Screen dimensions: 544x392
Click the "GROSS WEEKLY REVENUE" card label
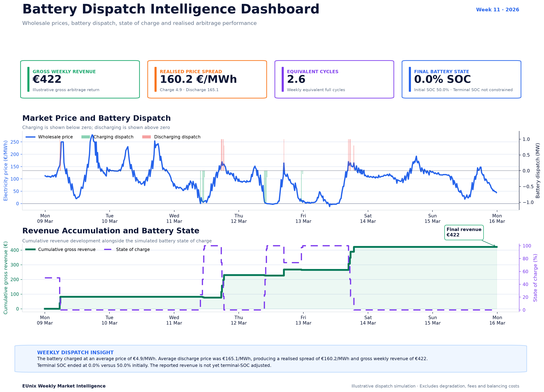coord(64,71)
